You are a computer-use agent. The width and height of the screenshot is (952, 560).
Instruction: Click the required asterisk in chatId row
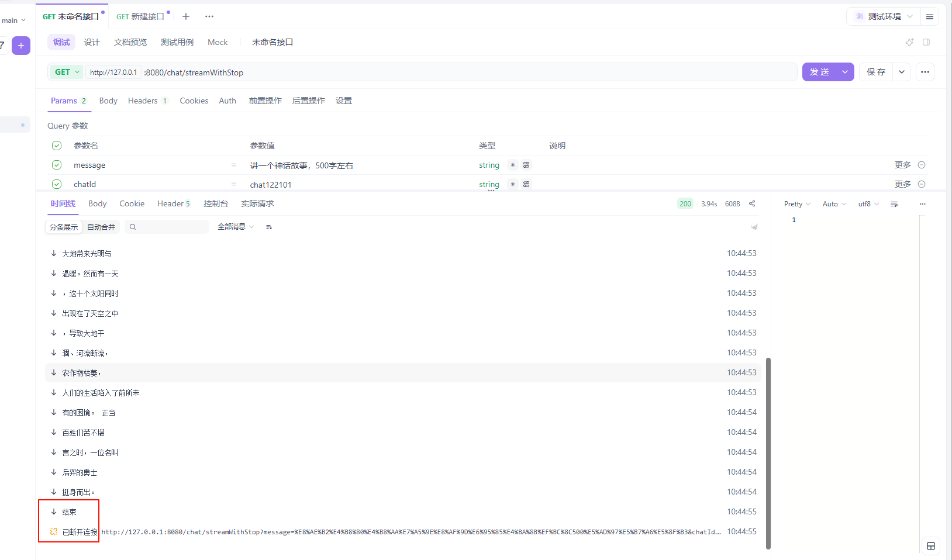pos(513,184)
